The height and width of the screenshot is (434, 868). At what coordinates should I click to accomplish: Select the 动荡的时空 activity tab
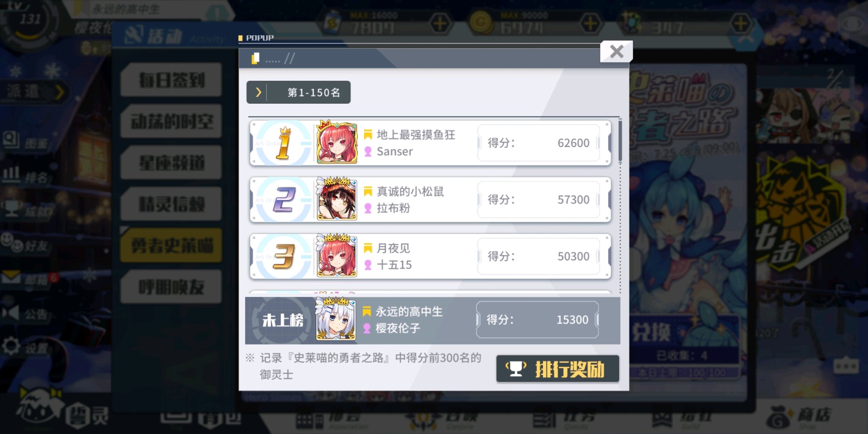click(171, 122)
